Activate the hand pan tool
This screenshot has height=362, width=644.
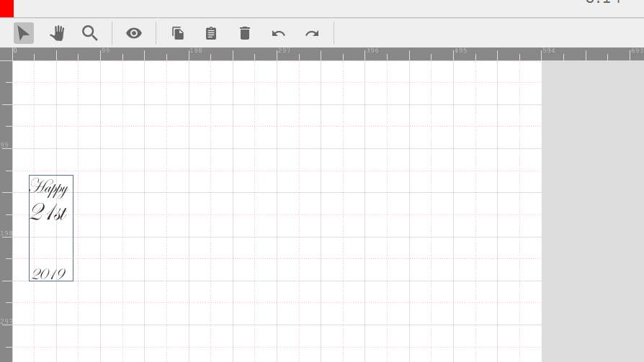(57, 33)
